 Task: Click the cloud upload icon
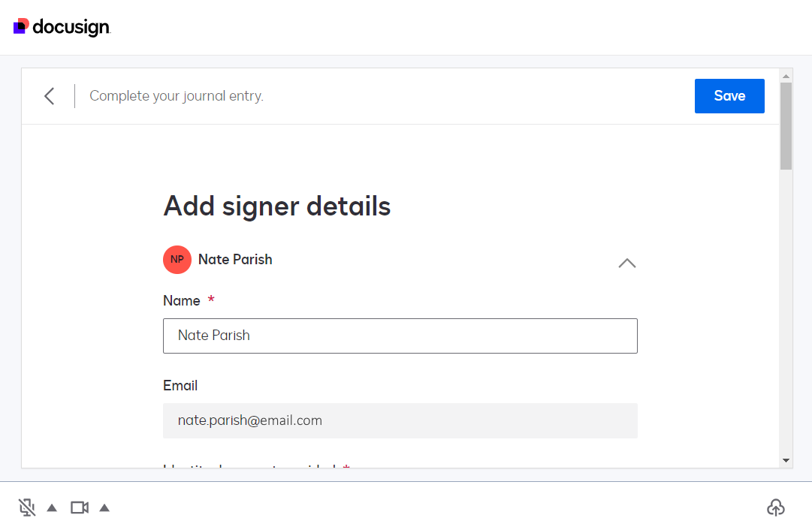pos(776,507)
